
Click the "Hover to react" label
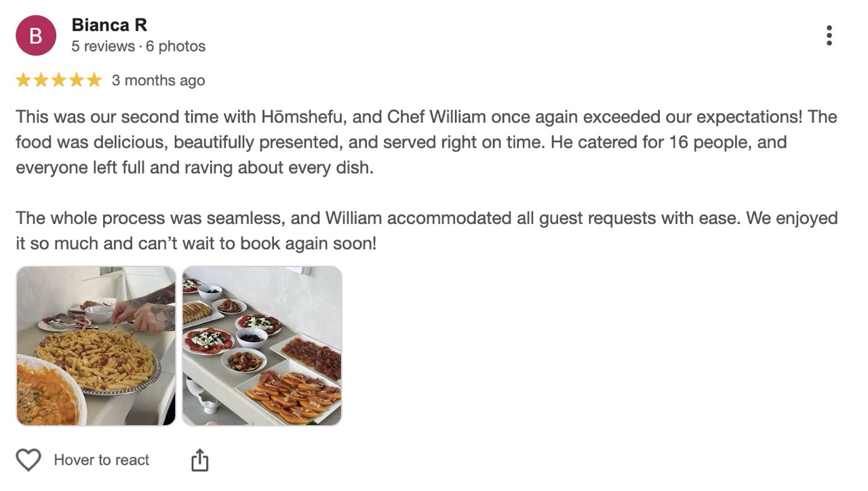point(102,460)
